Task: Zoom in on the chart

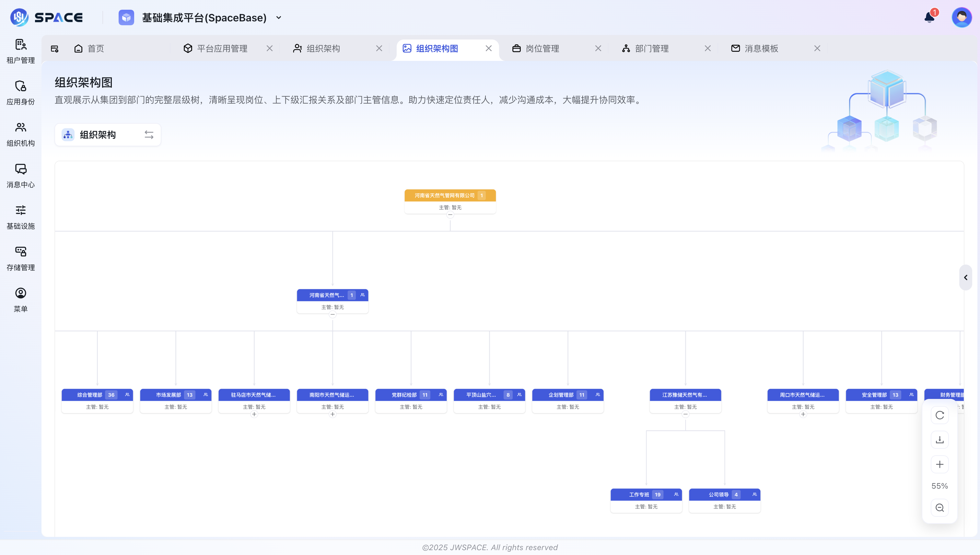Action: click(x=940, y=464)
